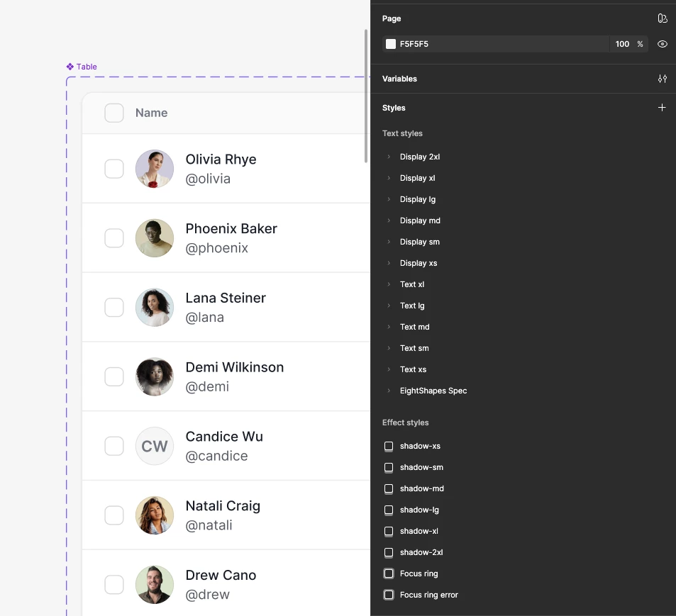
Task: Click Natali Craig's avatar photo
Action: [x=155, y=515]
